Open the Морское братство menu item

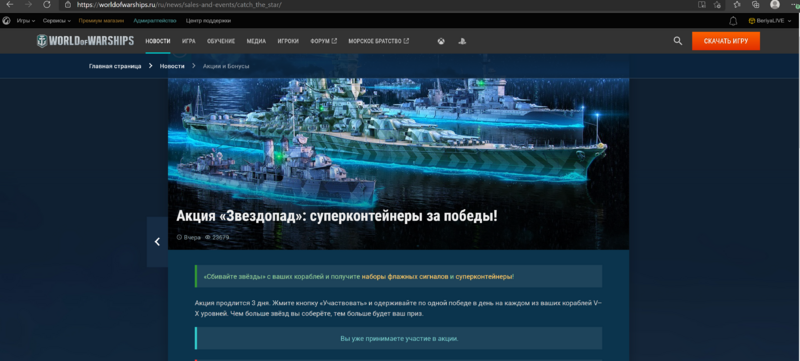pos(379,41)
